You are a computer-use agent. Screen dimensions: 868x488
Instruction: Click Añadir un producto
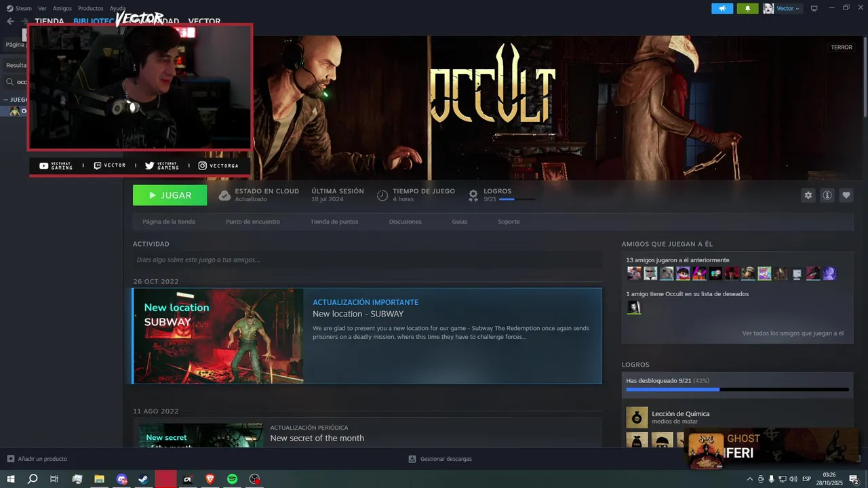pos(37,459)
